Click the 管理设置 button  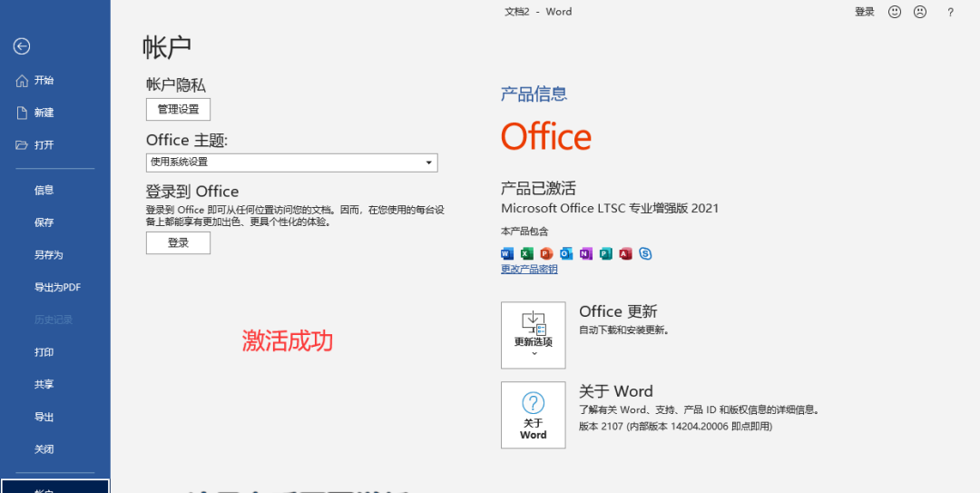point(178,110)
